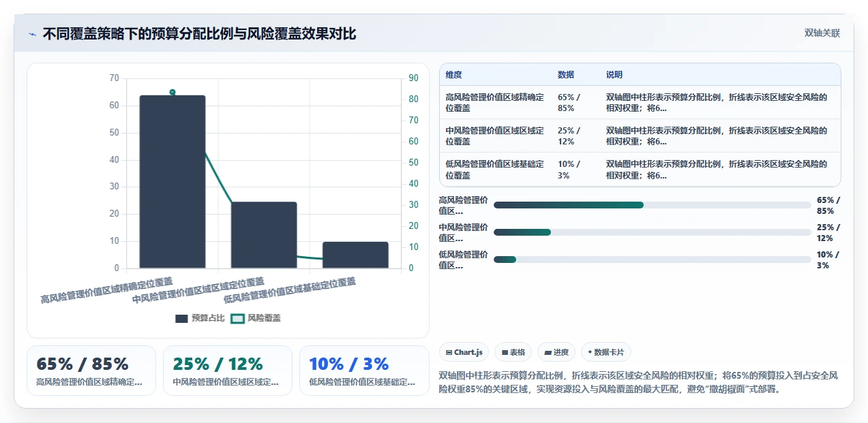Select the 表格 tag chip
This screenshot has height=423, width=868.
click(513, 352)
